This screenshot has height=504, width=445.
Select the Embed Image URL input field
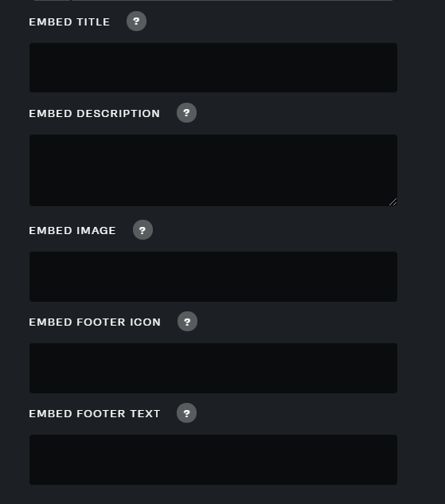tap(213, 277)
